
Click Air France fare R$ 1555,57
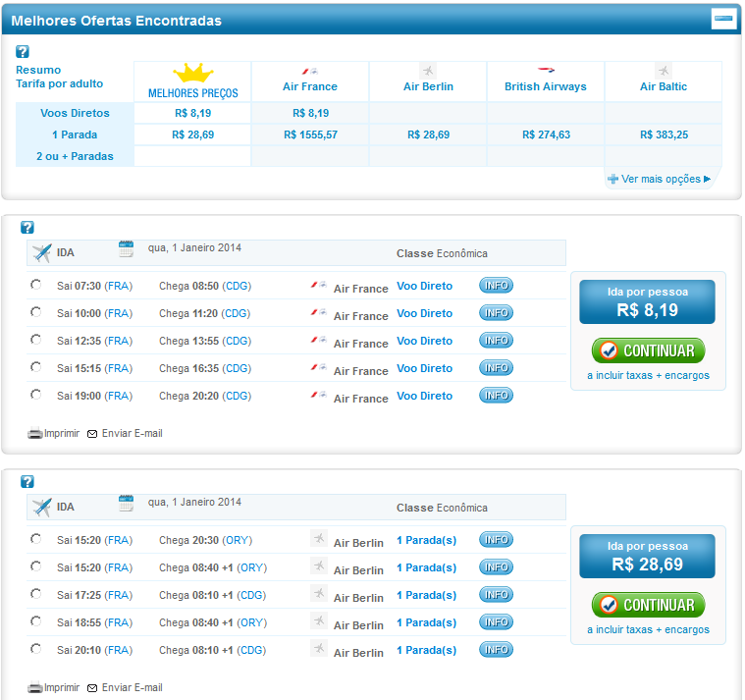pyautogui.click(x=311, y=135)
